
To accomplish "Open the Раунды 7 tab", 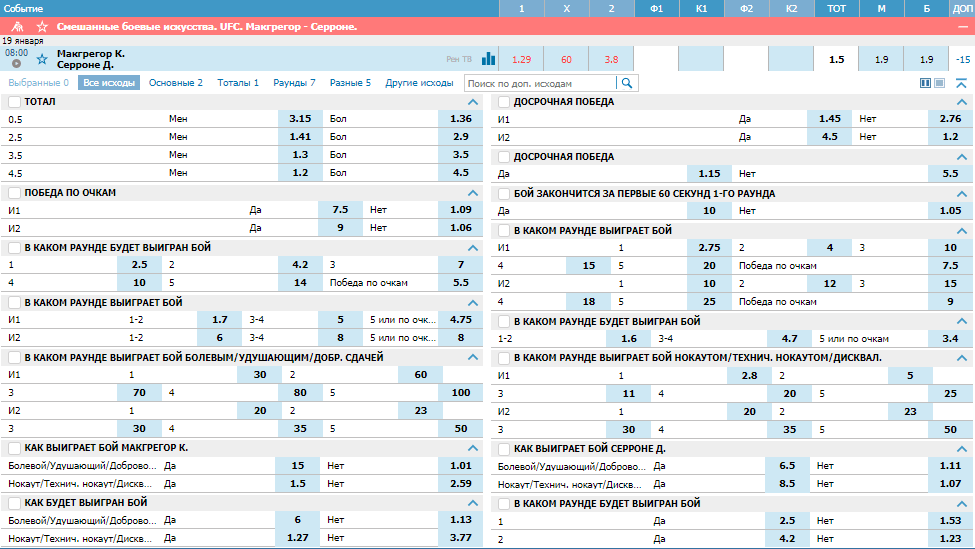I will click(295, 83).
